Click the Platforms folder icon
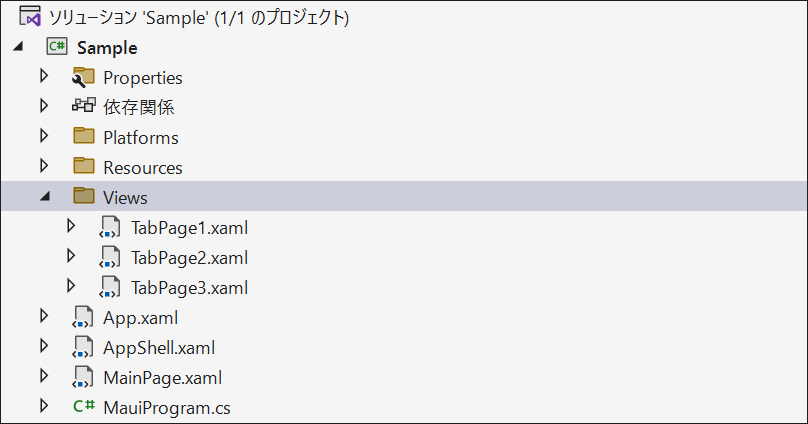This screenshot has height=424, width=808. (x=83, y=136)
